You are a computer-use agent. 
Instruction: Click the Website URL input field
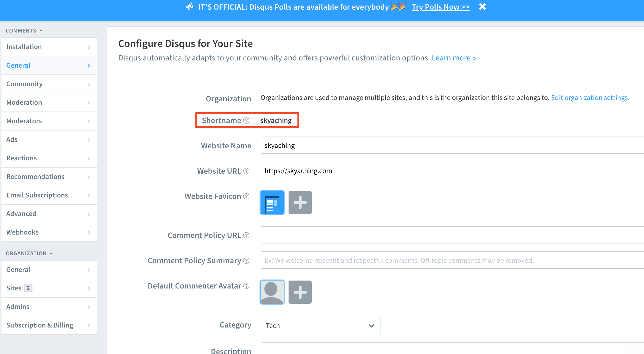pos(452,171)
